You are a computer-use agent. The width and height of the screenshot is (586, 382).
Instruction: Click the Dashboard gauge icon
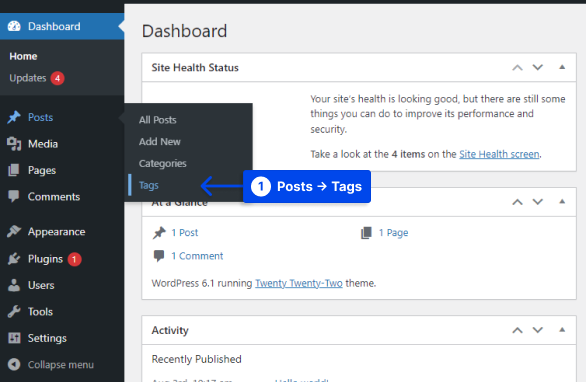pyautogui.click(x=14, y=27)
